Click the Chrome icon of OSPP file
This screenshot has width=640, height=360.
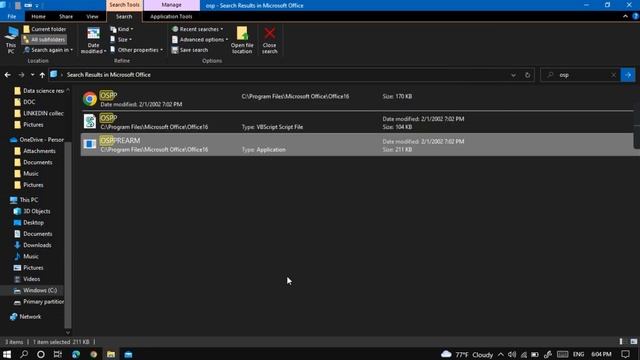pyautogui.click(x=90, y=99)
